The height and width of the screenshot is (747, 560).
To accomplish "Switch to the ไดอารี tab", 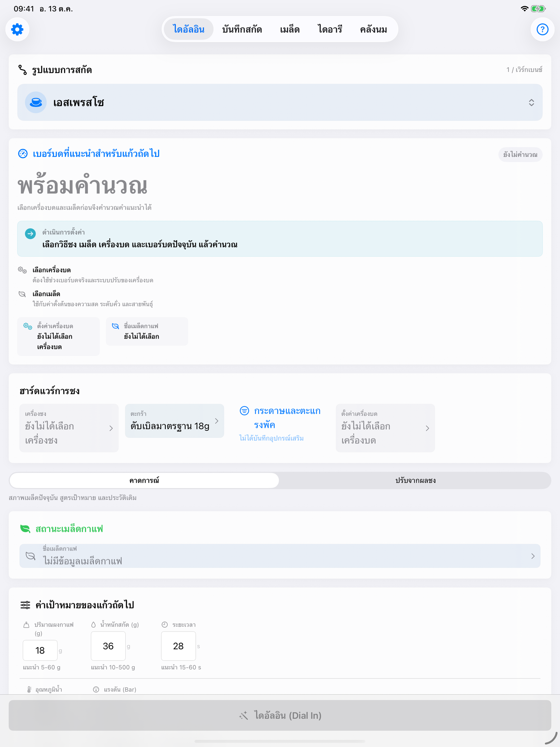I will pyautogui.click(x=330, y=29).
